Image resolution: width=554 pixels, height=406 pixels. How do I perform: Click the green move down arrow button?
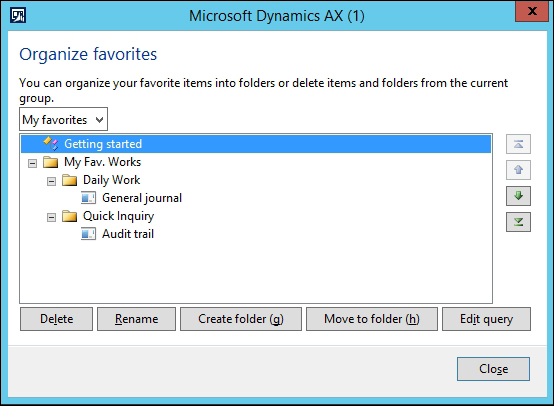(518, 196)
